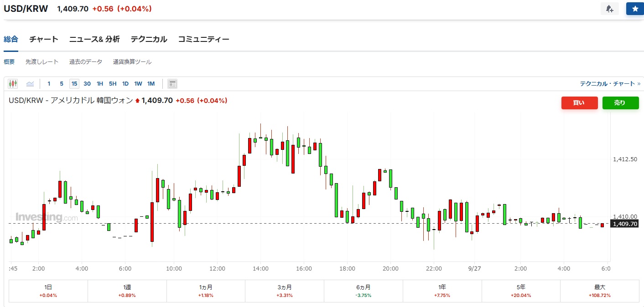
Task: Open the テクニカル・チャート link
Action: click(610, 84)
